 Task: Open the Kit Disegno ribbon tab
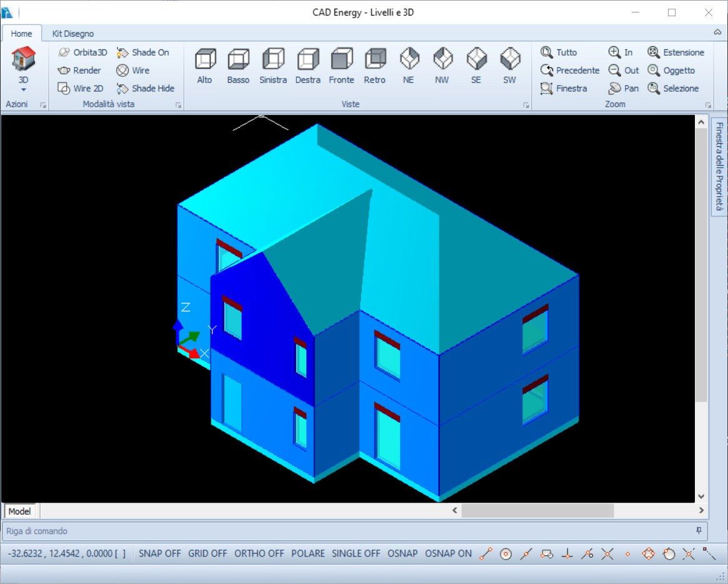73,34
